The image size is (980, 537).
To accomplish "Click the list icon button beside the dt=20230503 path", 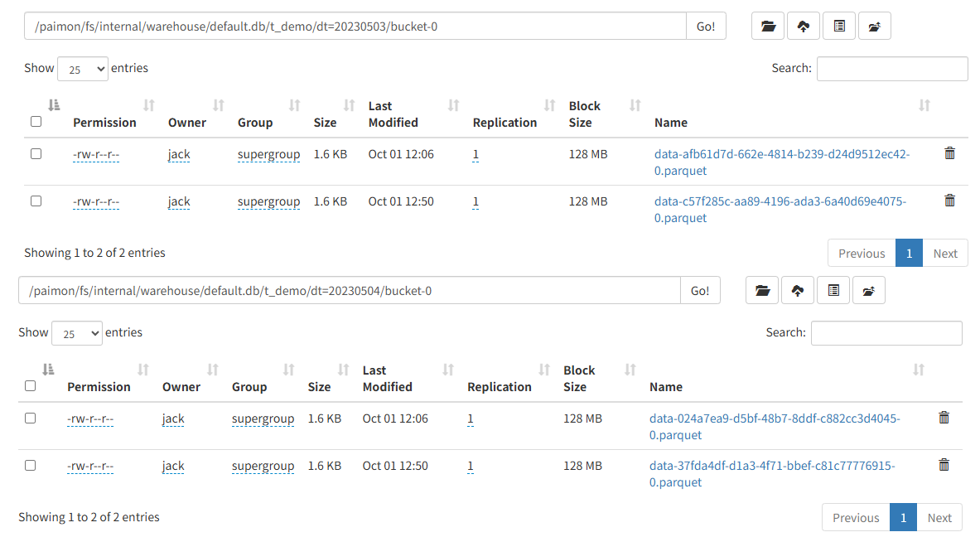I will 839,27.
